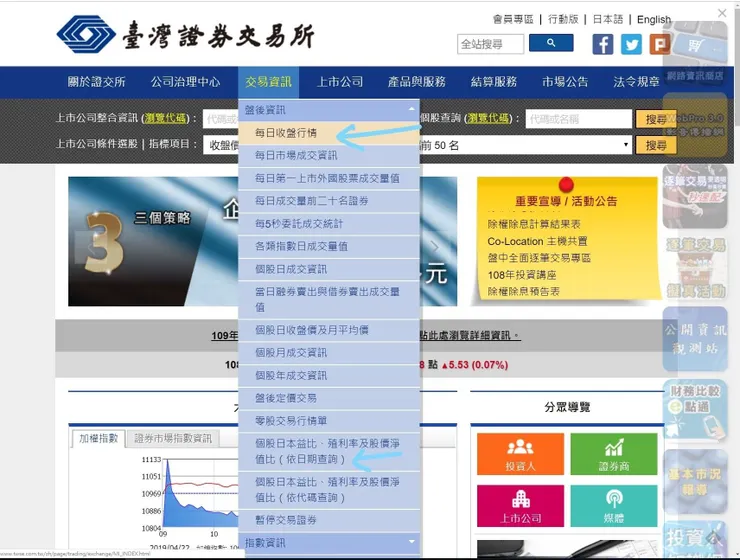Click the Taiwan Stock Exchange logo

coord(185,34)
